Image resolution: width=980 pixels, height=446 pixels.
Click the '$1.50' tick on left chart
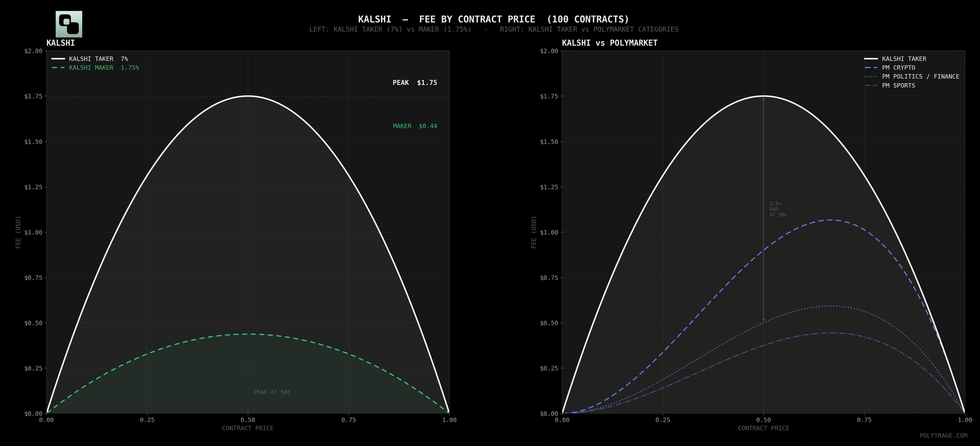point(33,142)
